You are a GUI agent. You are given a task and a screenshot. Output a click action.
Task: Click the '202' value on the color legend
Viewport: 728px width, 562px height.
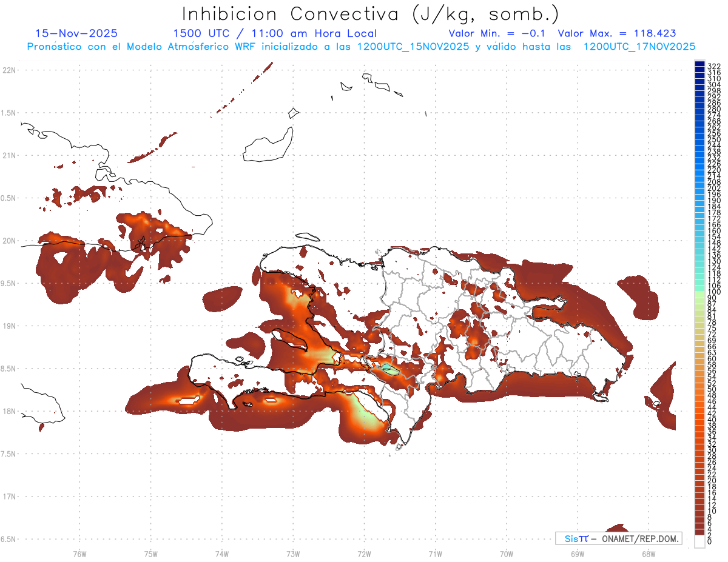pyautogui.click(x=714, y=188)
